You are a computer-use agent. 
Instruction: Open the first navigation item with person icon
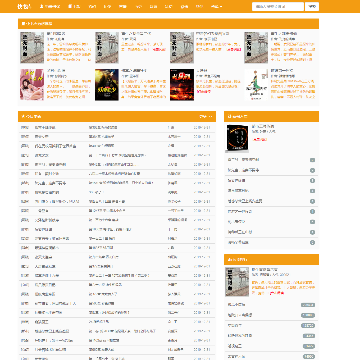click(x=50, y=6)
